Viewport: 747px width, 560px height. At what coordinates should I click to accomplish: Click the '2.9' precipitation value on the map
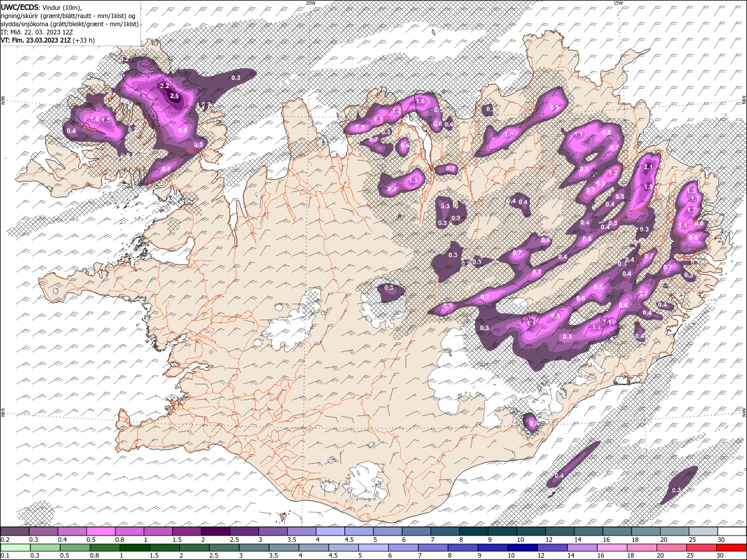pyautogui.click(x=174, y=96)
